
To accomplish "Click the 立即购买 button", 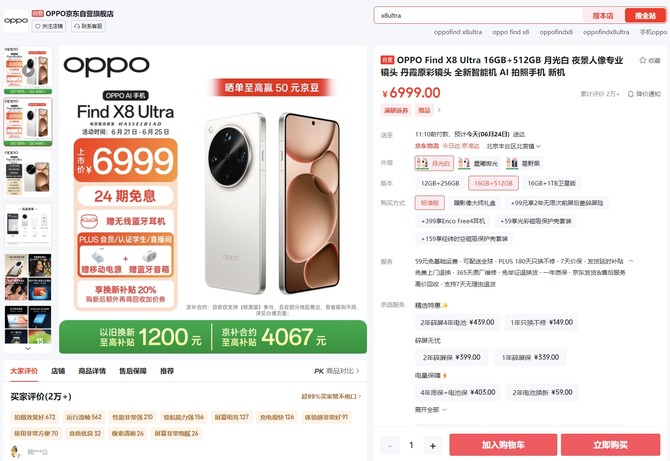I will 610,445.
